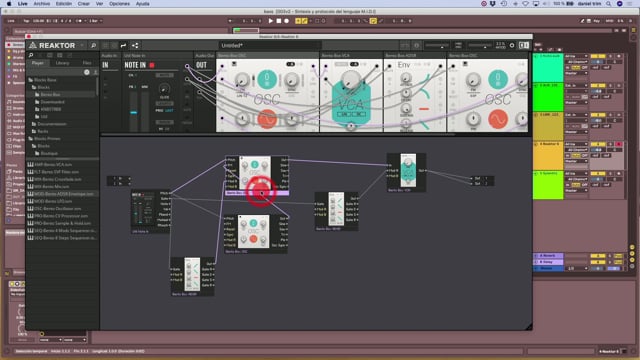Toggle the red NOTE IN indicator

(152, 65)
